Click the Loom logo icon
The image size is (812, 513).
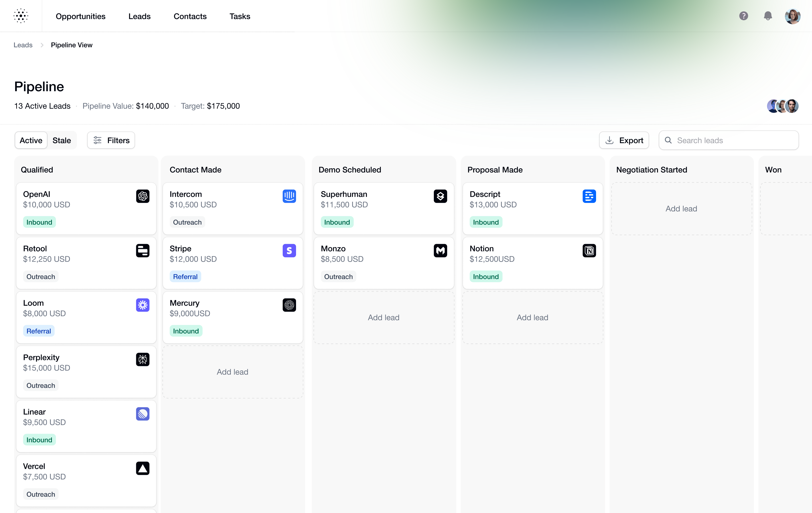tap(143, 305)
